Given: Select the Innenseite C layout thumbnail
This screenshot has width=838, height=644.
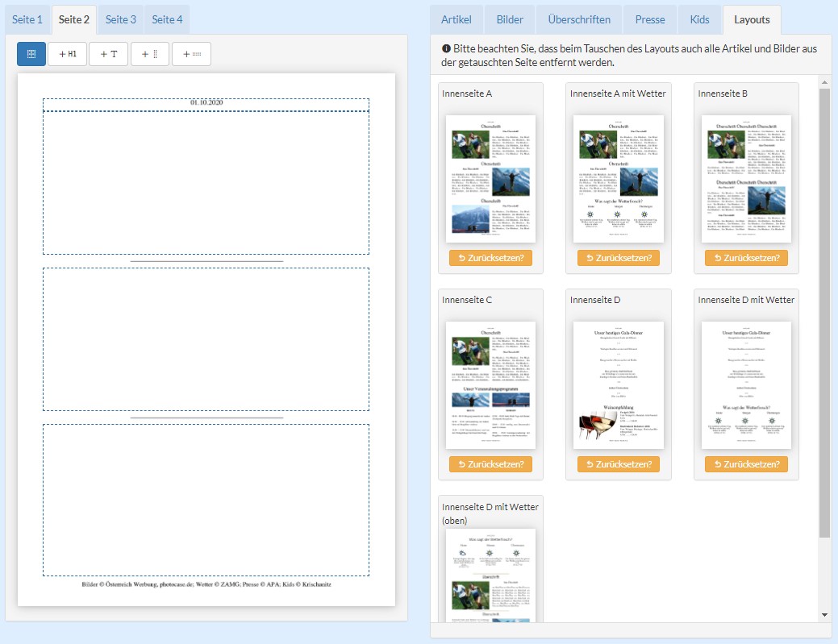Looking at the screenshot, I should tap(490, 385).
